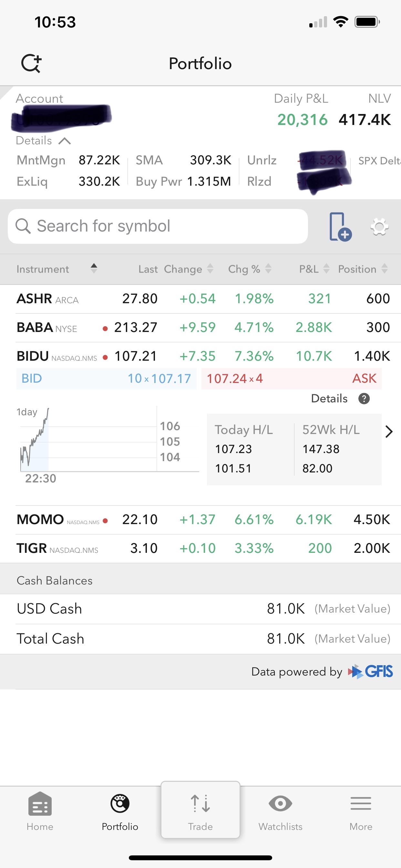Tap the GFIS logo

370,672
